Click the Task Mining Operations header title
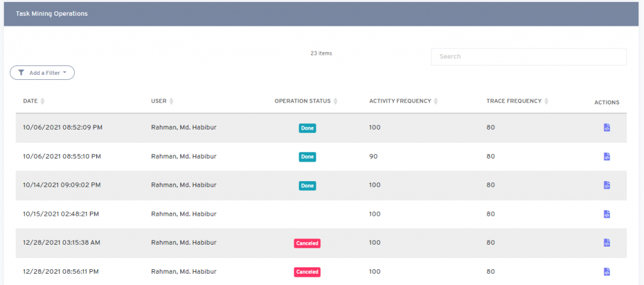The height and width of the screenshot is (285, 644). (x=52, y=14)
